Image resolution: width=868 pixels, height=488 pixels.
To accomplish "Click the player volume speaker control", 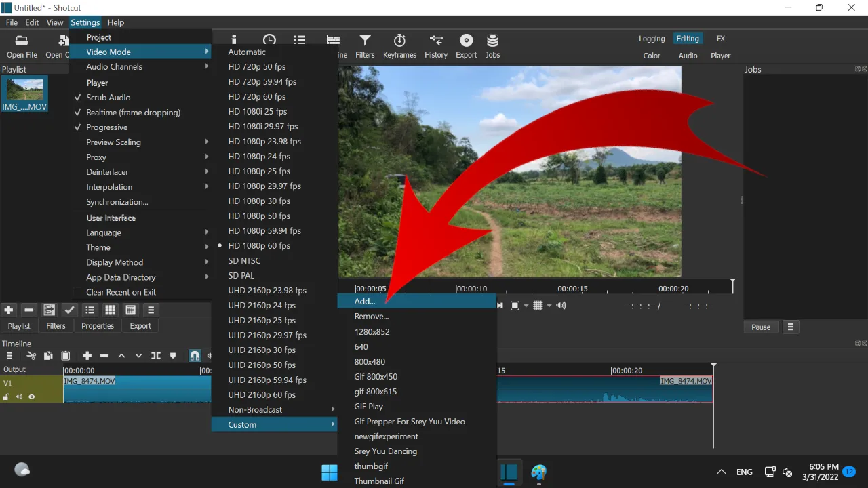I will coord(561,306).
